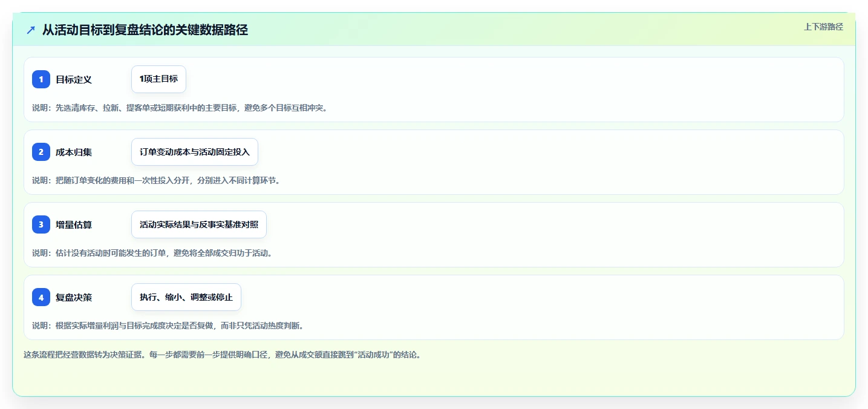Click the trend arrow icon beside the title
Viewport: 868px width, 409px height.
31,30
